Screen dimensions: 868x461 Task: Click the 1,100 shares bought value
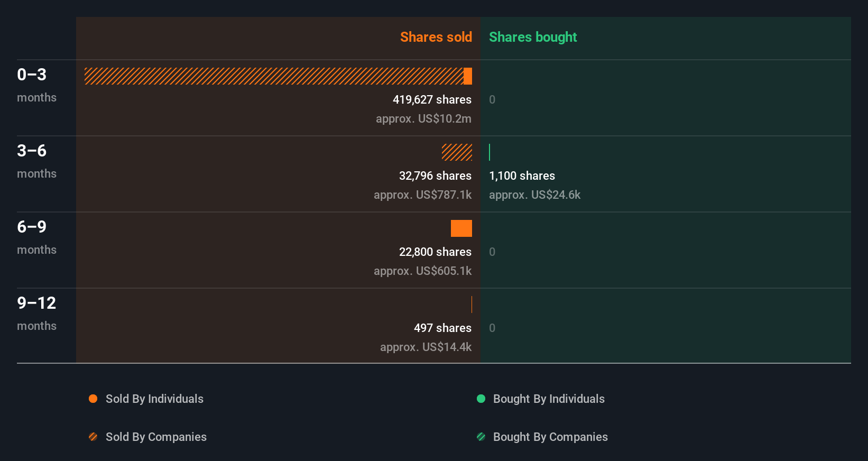point(522,176)
